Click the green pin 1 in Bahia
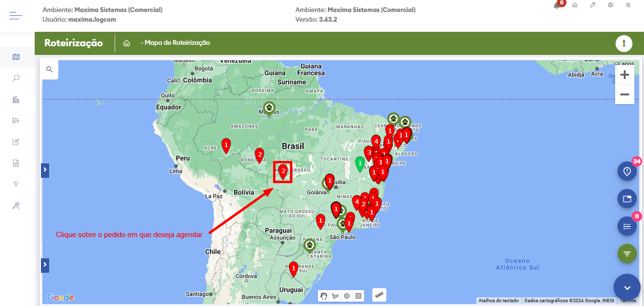Viewport: 644px width, 306px height. click(360, 164)
